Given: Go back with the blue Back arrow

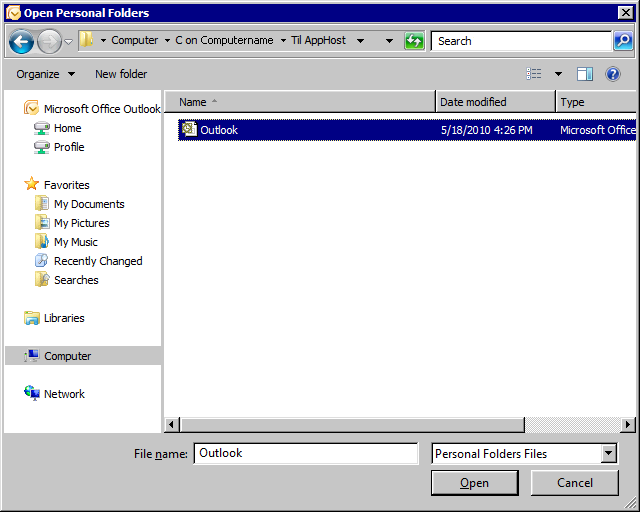Looking at the screenshot, I should (x=21, y=41).
